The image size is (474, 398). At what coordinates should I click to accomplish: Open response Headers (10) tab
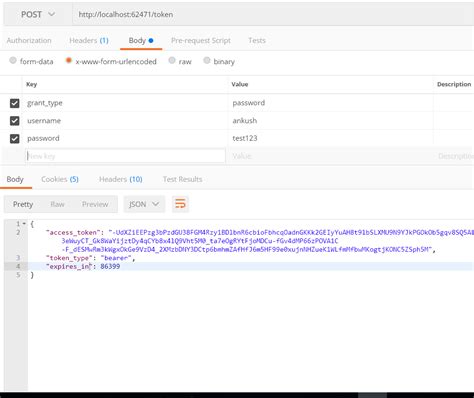point(121,179)
